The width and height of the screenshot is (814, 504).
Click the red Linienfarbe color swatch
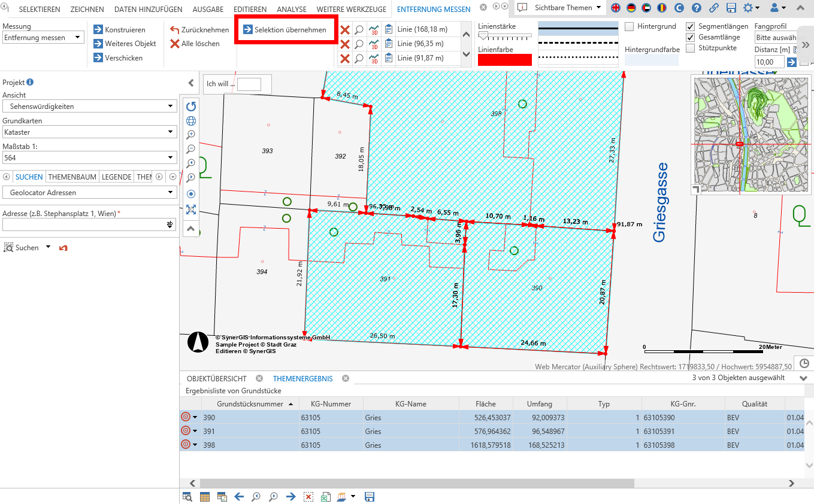pyautogui.click(x=504, y=60)
